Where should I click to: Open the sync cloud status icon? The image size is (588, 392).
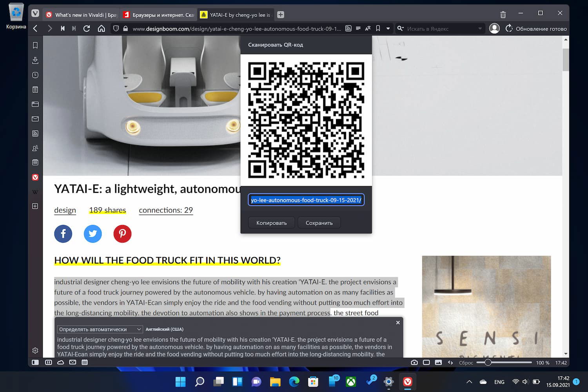(x=61, y=363)
